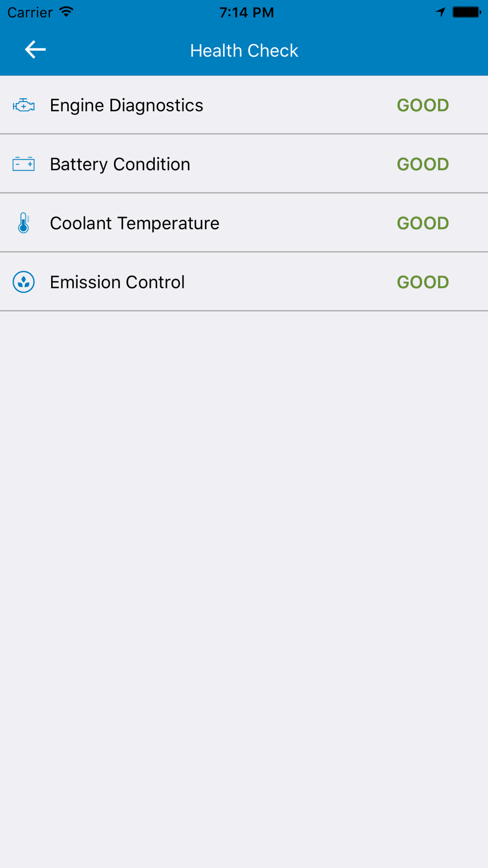Tap the location arrow status icon
Screen dimensions: 488x868
(440, 12)
